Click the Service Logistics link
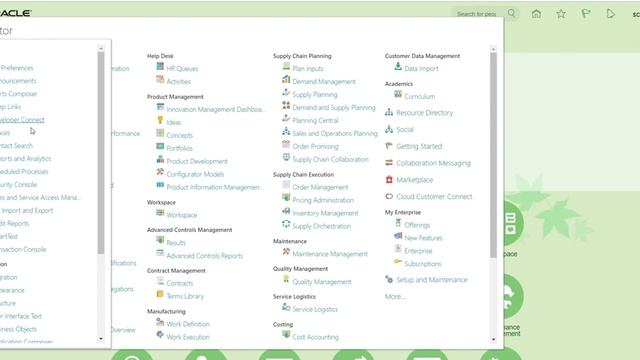 pos(315,309)
